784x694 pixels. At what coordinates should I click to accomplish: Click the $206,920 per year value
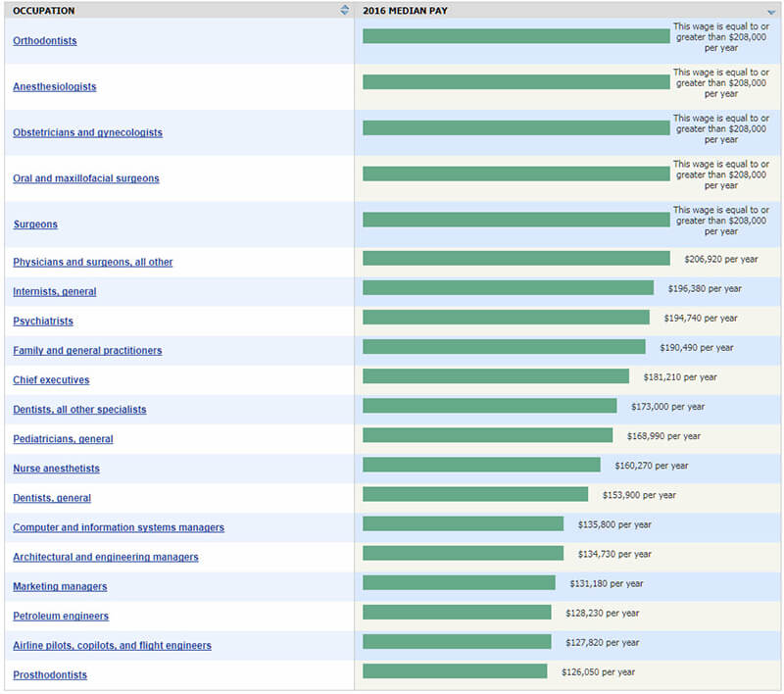pyautogui.click(x=721, y=259)
